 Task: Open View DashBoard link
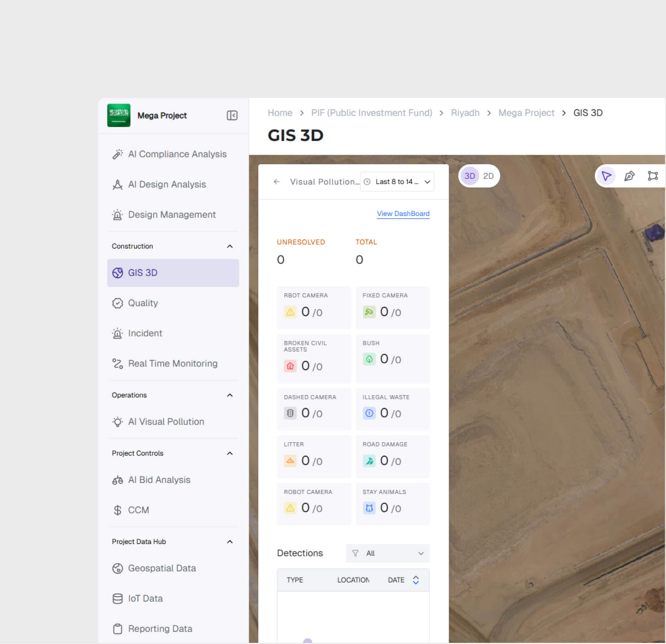tap(403, 214)
